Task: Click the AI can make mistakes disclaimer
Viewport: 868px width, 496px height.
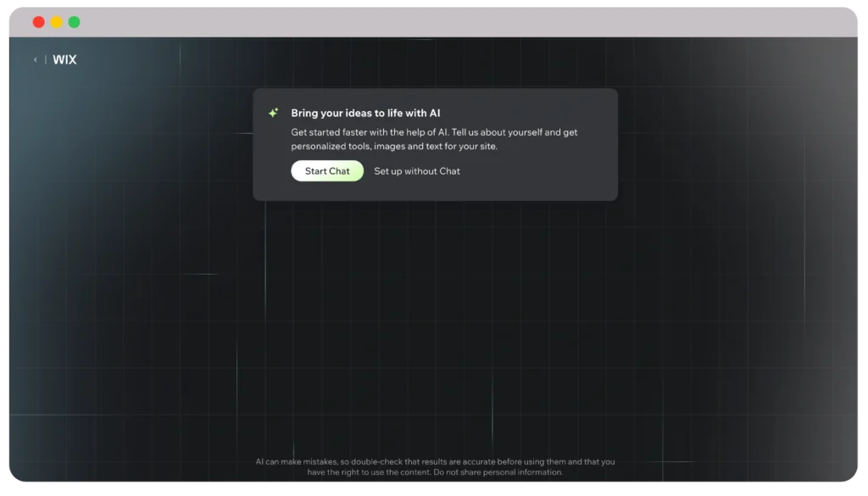Action: (x=435, y=462)
